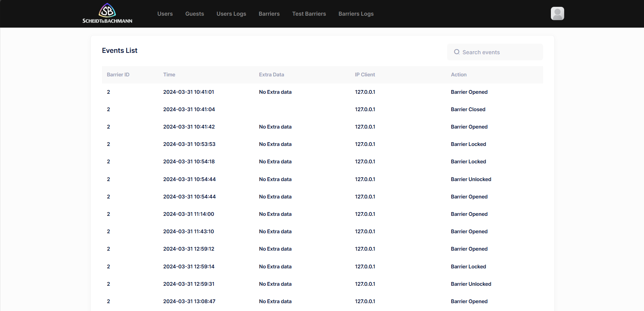
Task: Navigate to Barriers page
Action: coord(269,14)
